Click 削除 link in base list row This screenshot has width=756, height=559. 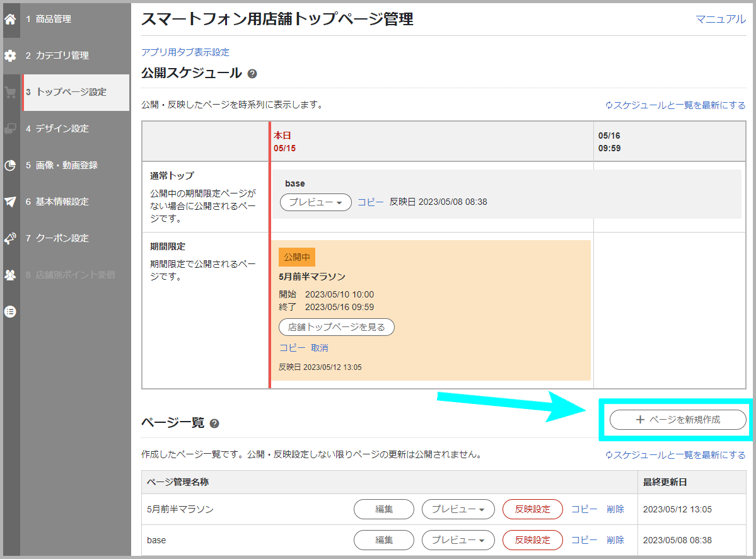tap(615, 540)
